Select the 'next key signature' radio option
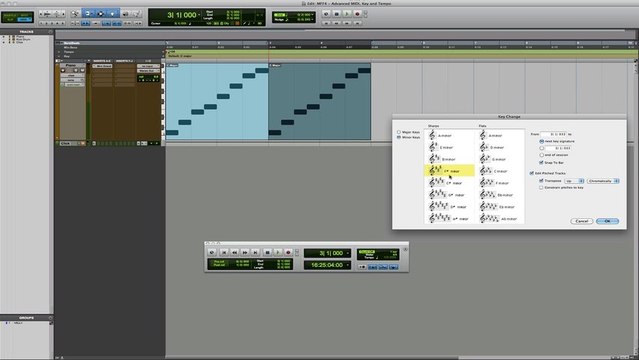639x360 pixels. [542, 141]
